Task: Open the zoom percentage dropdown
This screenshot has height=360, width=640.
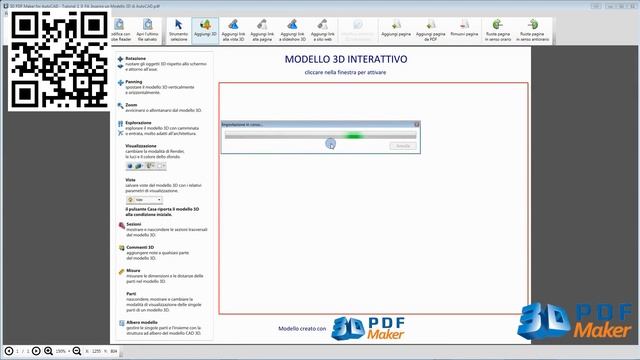Action: point(63,351)
